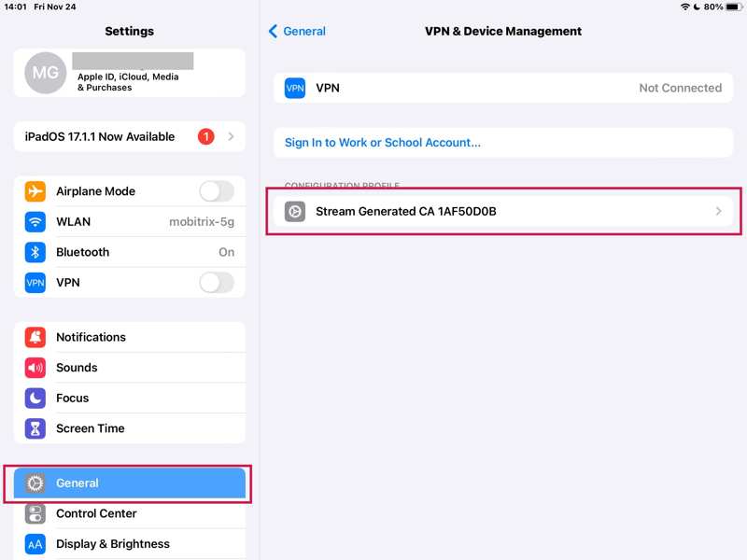
Task: Tap the Screen Time hourglass icon
Action: pos(35,428)
